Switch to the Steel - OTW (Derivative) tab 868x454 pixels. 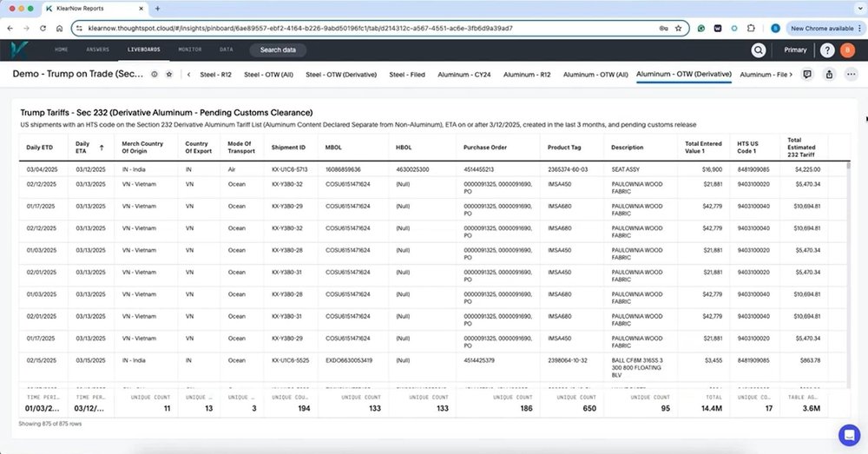[x=341, y=74]
